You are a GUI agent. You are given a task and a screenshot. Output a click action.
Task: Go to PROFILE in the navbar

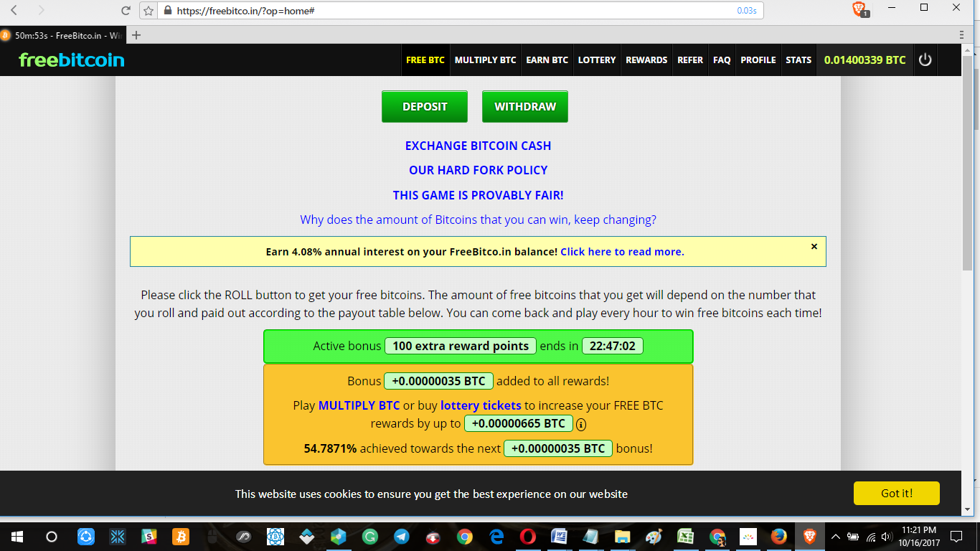point(758,60)
